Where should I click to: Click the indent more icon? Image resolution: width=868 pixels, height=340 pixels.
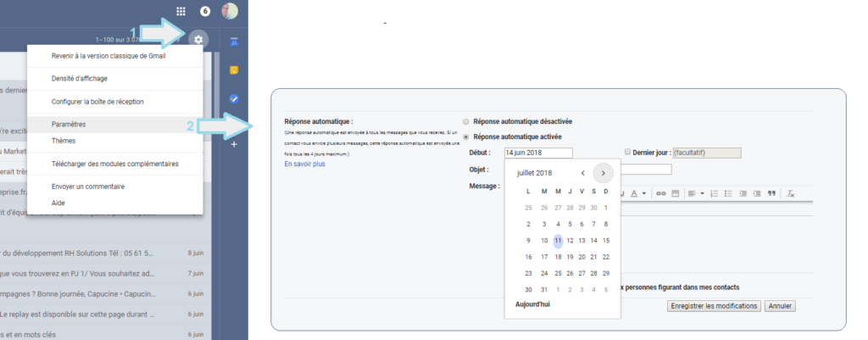pos(757,193)
